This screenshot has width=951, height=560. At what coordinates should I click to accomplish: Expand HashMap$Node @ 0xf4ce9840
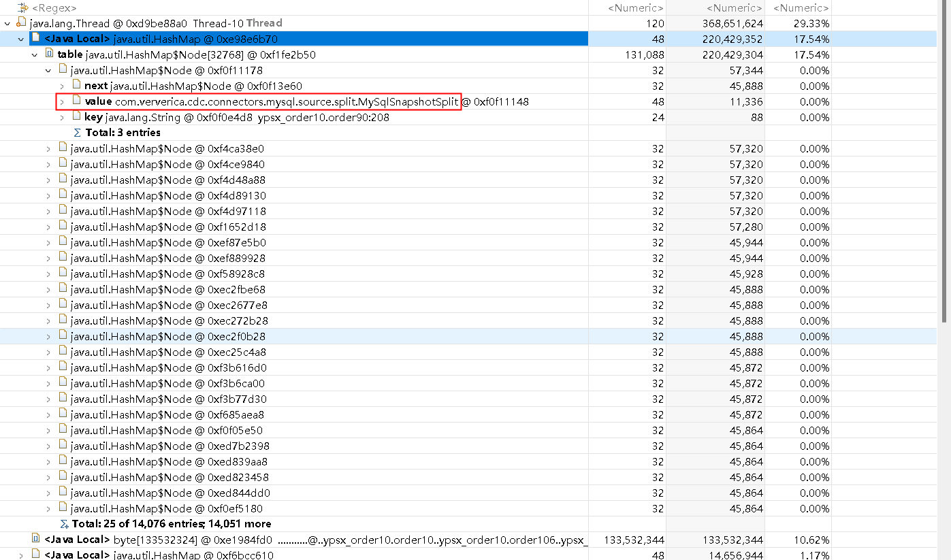point(48,165)
